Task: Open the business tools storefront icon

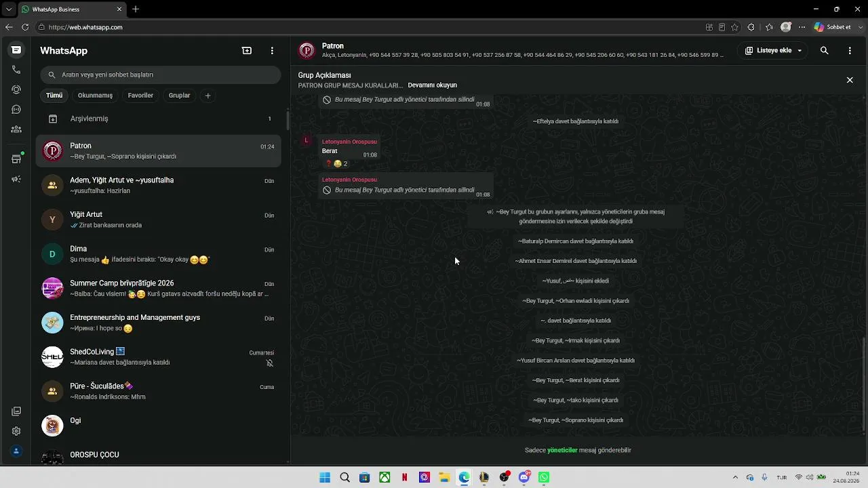Action: pyautogui.click(x=16, y=159)
